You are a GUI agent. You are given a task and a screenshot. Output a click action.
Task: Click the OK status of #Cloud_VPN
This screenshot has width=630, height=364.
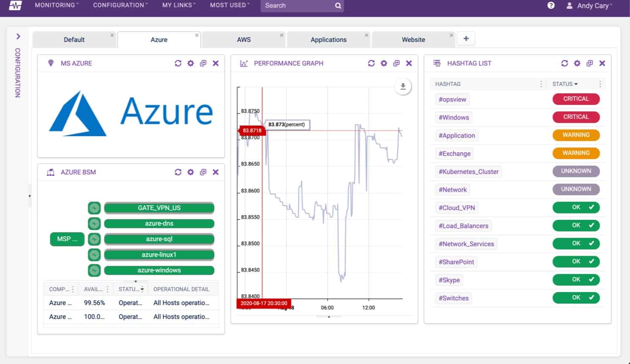(x=576, y=207)
